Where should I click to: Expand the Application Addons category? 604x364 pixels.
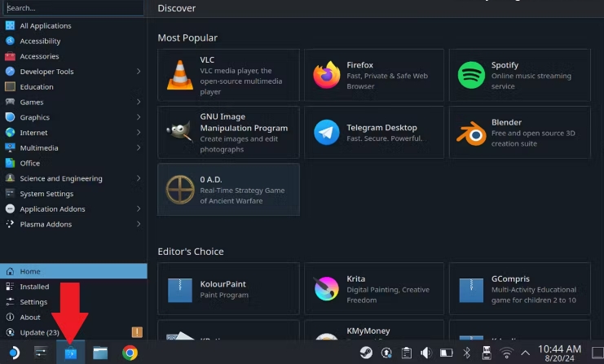click(139, 209)
